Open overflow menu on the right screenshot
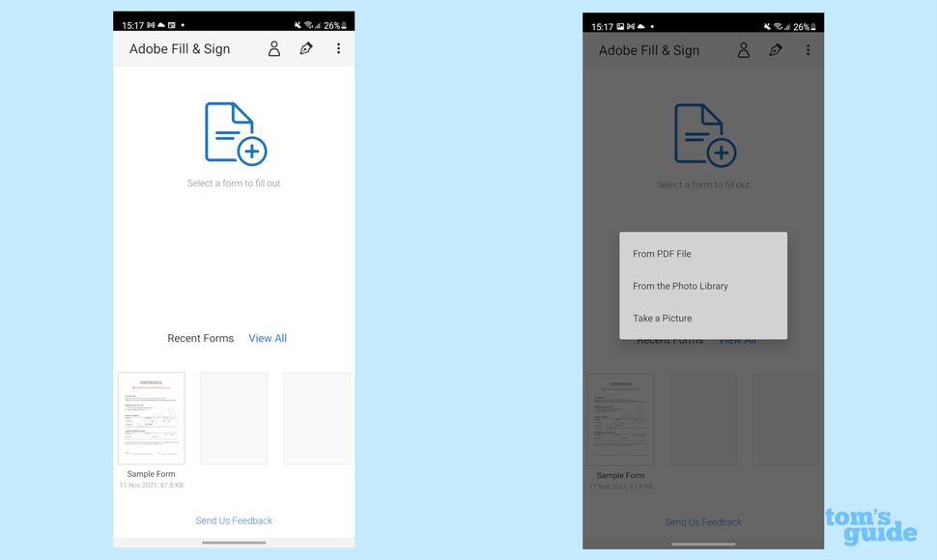This screenshot has height=560, width=937. coord(808,49)
